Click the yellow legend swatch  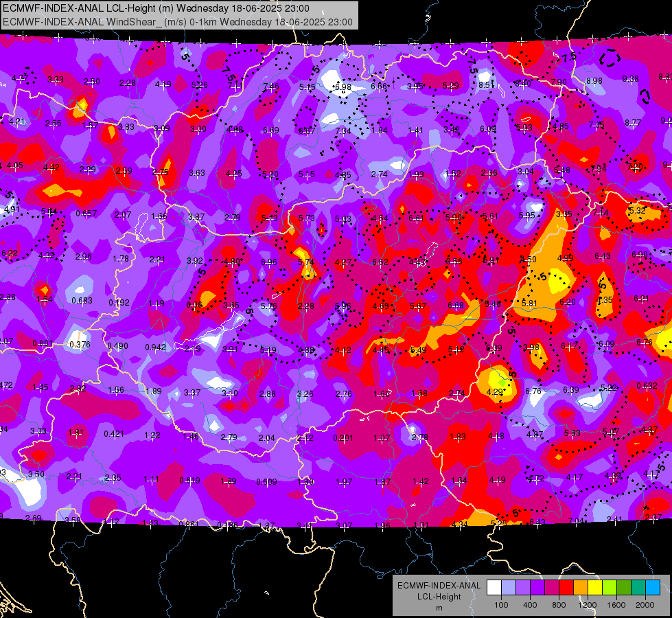point(595,588)
